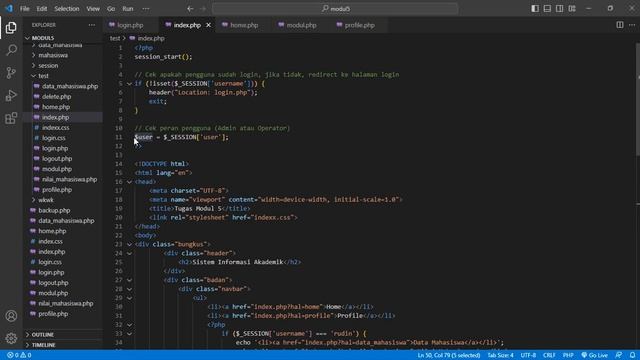The width and height of the screenshot is (640, 360).
Task: Open the Edit menu
Action: pyautogui.click(x=42, y=9)
